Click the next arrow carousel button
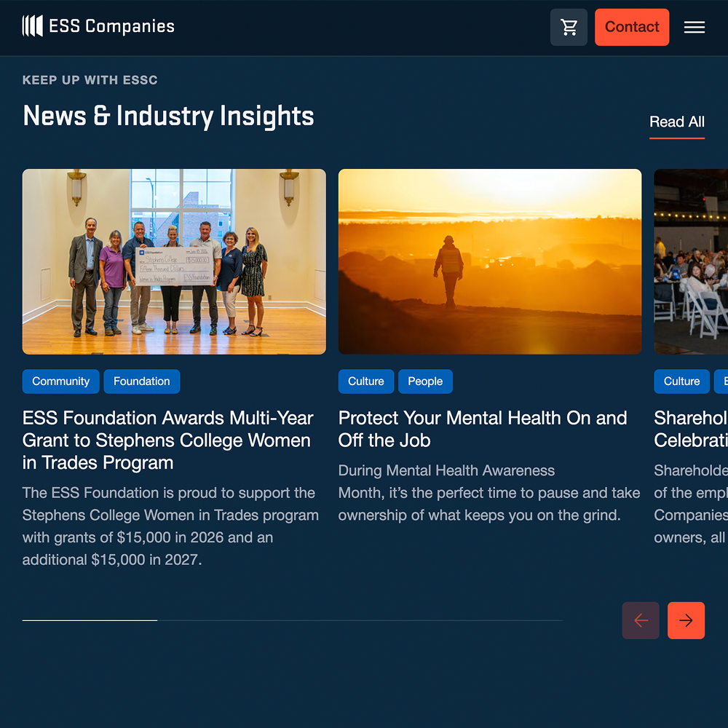This screenshot has height=728, width=728. tap(686, 620)
